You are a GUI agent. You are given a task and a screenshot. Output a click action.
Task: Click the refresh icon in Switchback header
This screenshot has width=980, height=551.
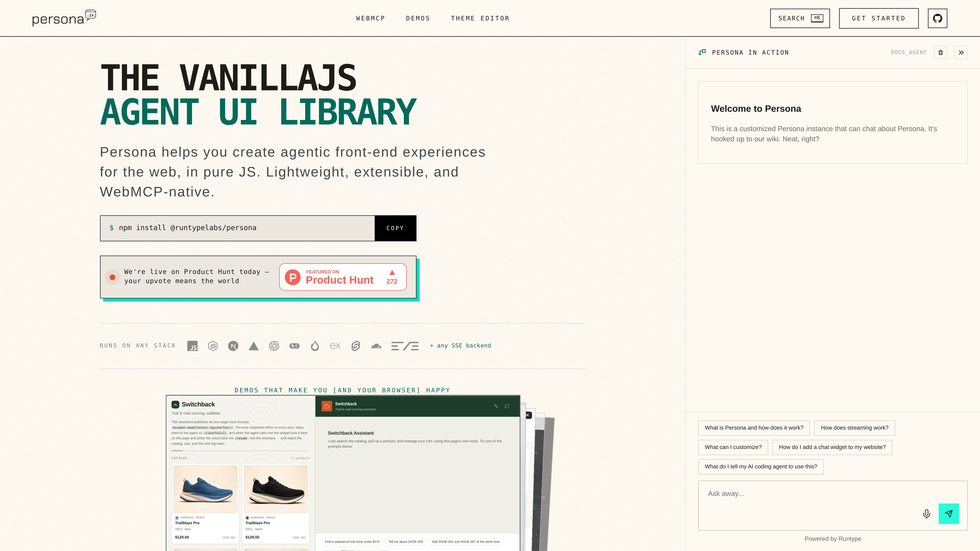click(x=507, y=406)
